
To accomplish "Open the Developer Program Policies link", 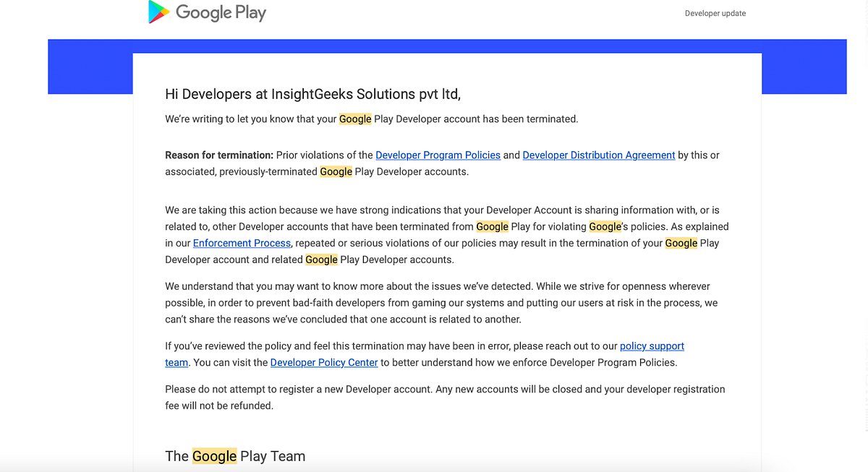I will [x=438, y=155].
